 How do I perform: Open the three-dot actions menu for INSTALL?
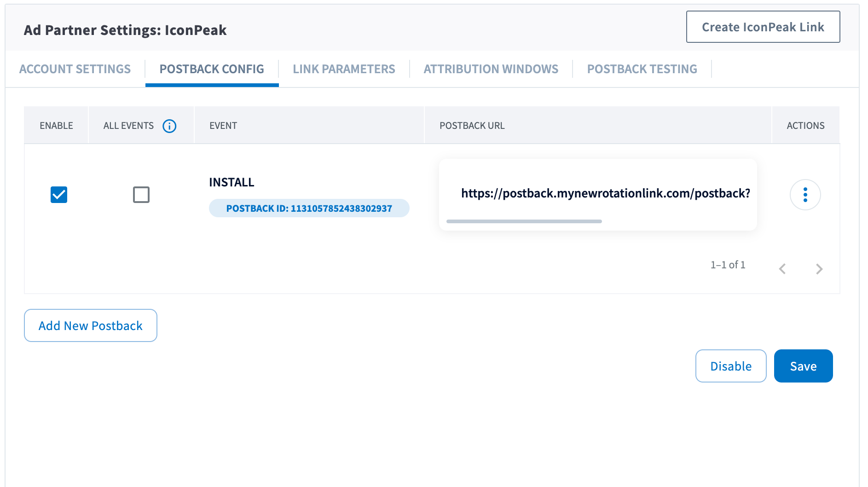click(805, 195)
